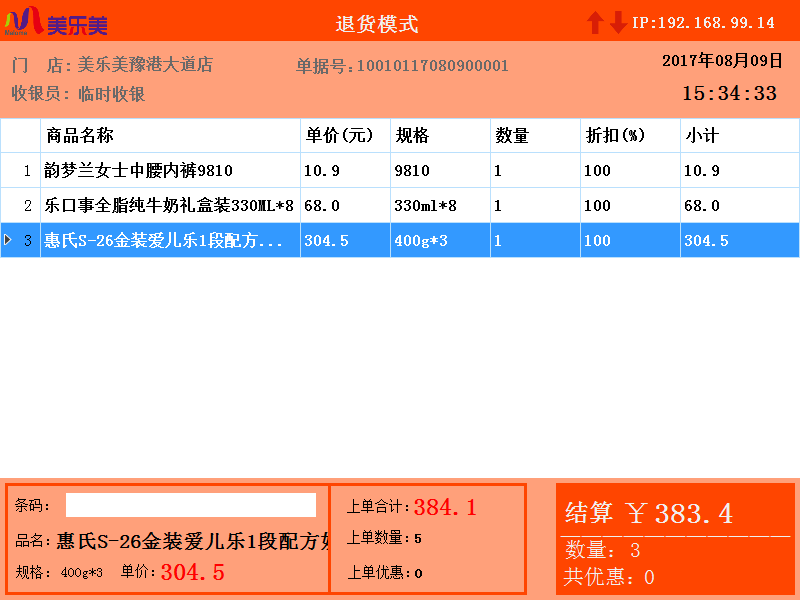Click row number 2 in the table
This screenshot has width=800, height=600.
(x=28, y=205)
